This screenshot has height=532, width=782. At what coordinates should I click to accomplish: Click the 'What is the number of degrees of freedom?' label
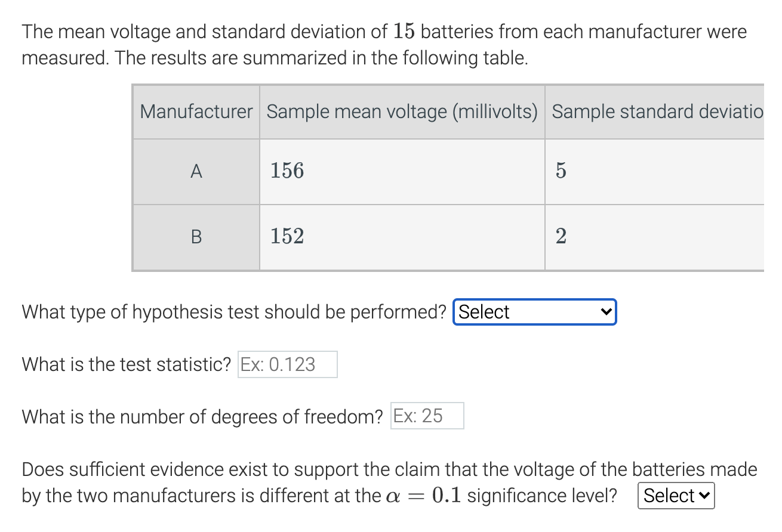tap(202, 416)
